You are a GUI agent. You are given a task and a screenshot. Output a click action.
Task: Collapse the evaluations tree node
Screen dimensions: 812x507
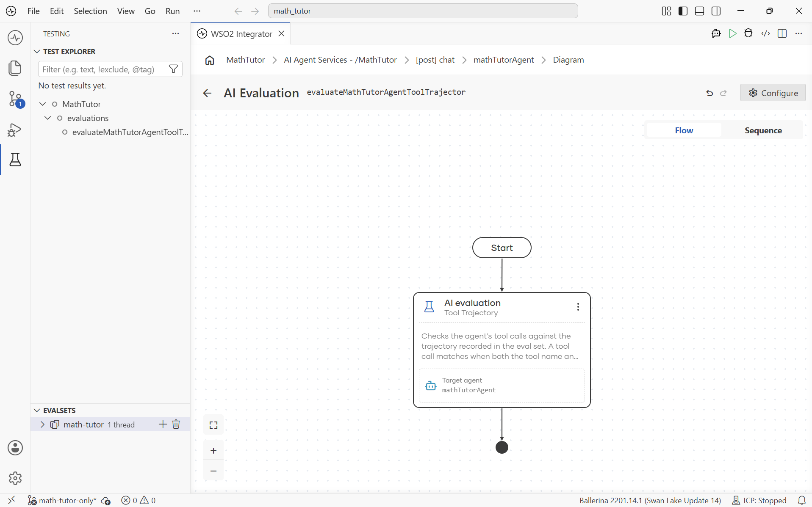(x=48, y=118)
